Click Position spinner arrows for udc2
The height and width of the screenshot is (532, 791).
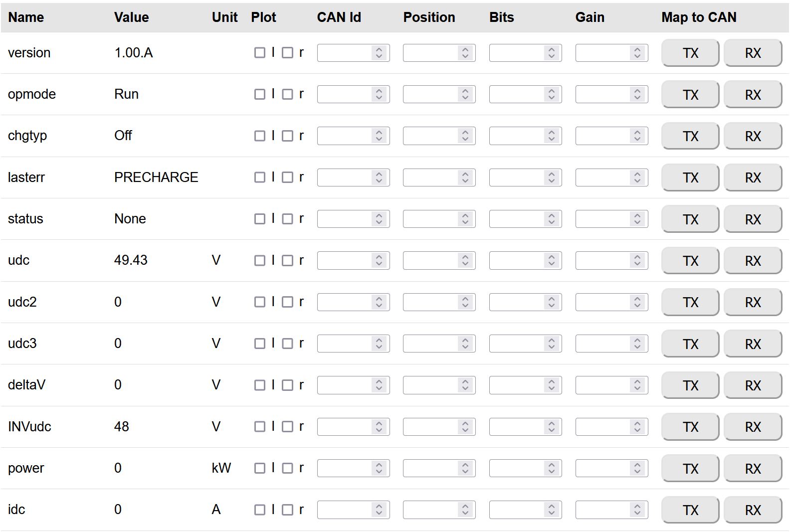pyautogui.click(x=465, y=302)
